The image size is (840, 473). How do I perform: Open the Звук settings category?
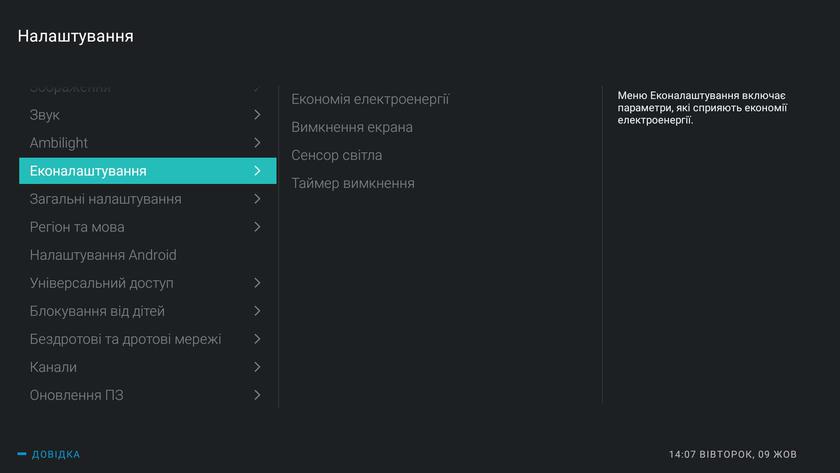tap(45, 115)
